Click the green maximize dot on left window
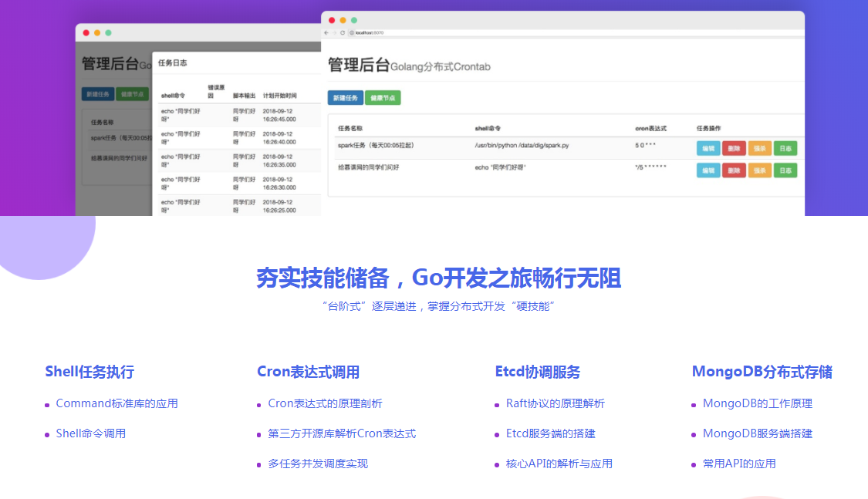The image size is (868, 499). pos(108,33)
